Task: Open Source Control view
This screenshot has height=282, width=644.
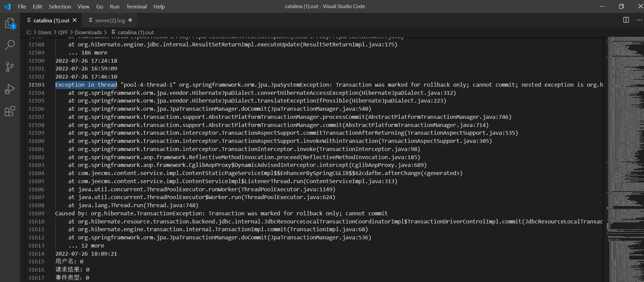Action: click(10, 67)
